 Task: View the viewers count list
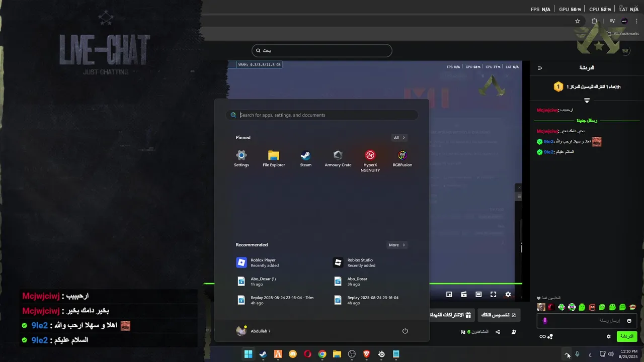tap(475, 332)
